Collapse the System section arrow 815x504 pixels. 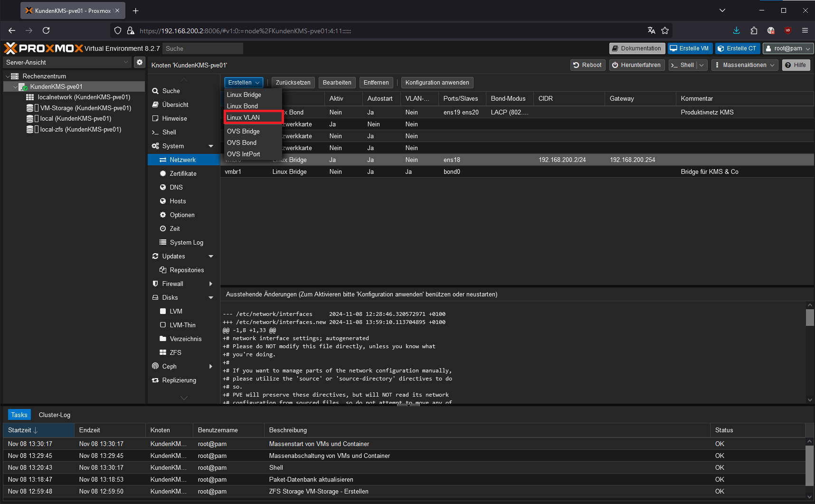[211, 146]
